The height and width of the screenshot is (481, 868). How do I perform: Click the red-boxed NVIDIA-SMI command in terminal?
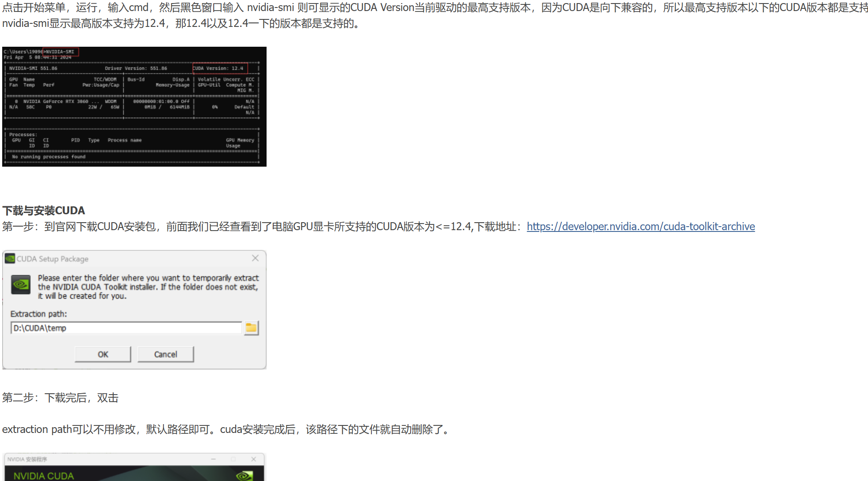click(60, 52)
